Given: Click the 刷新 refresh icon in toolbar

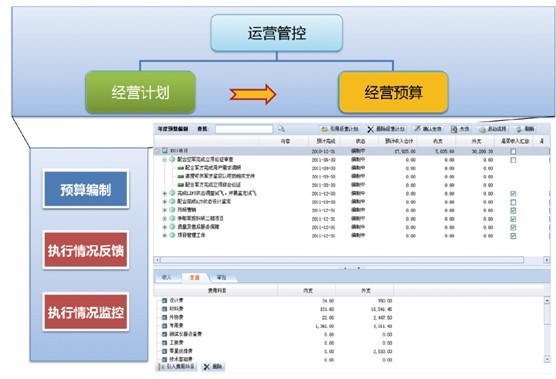Looking at the screenshot, I should [x=519, y=129].
